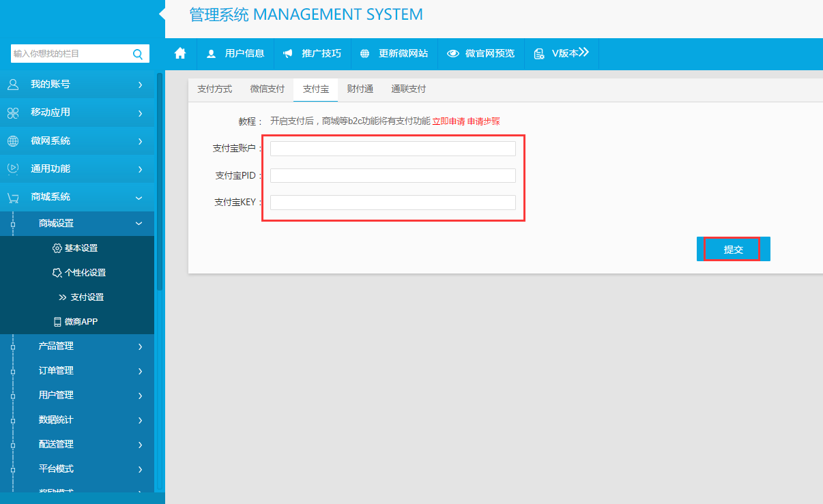Click the apps icon for 移动应用
Image resolution: width=823 pixels, height=504 pixels.
pyautogui.click(x=13, y=113)
